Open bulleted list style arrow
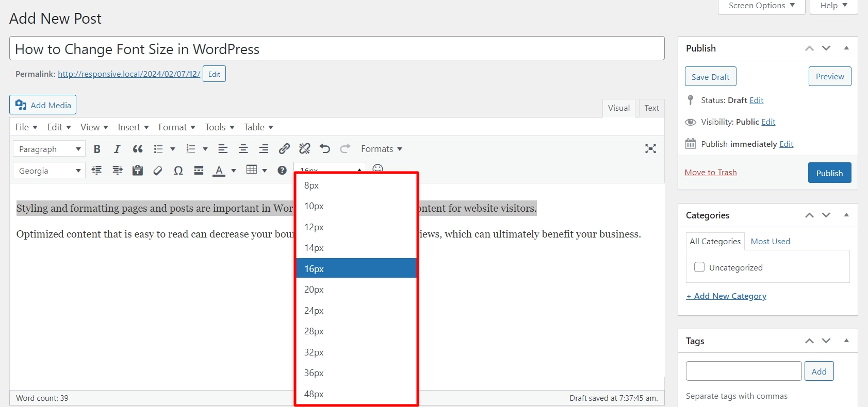This screenshot has width=868, height=407. tap(173, 149)
